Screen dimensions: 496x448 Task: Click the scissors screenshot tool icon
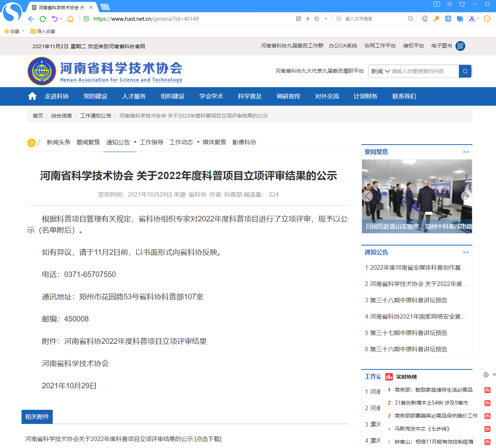click(x=471, y=19)
